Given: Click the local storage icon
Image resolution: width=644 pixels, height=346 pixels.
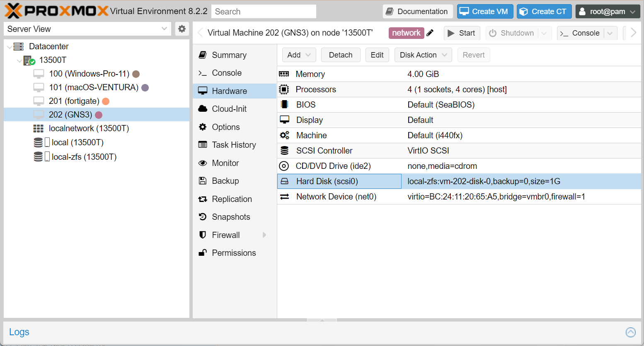Looking at the screenshot, I should (x=41, y=142).
